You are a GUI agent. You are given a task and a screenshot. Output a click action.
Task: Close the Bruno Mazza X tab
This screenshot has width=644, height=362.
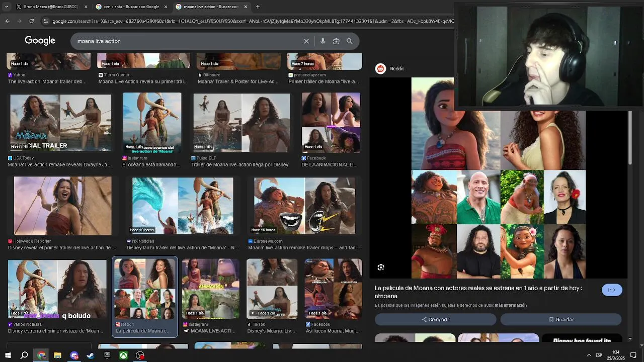click(86, 7)
